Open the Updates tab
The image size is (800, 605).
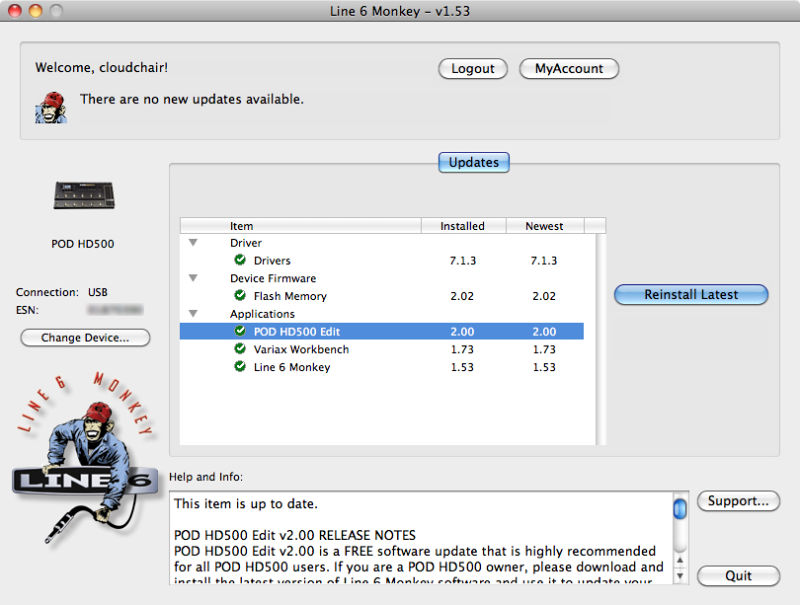473,162
